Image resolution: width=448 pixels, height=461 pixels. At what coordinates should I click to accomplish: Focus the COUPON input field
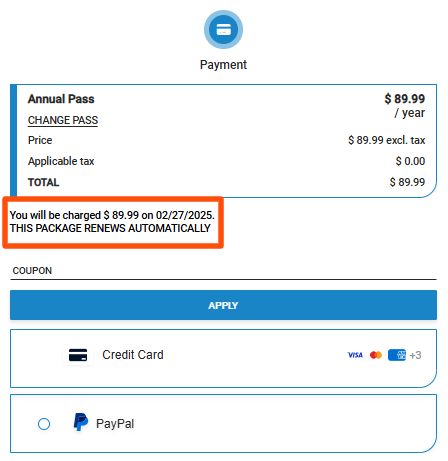(x=223, y=271)
